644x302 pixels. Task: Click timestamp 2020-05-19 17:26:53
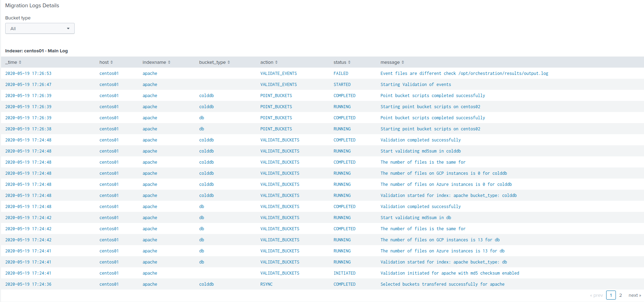(28, 73)
